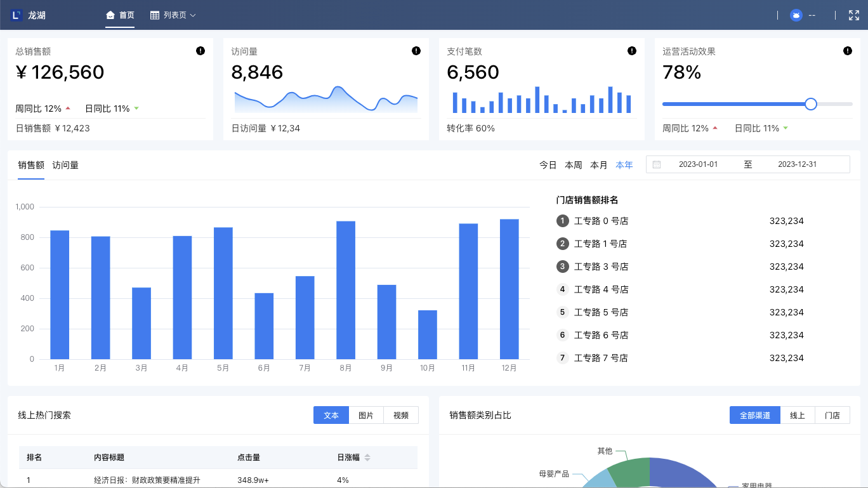Click the ¥ 126,560 total sales figure

[60, 72]
